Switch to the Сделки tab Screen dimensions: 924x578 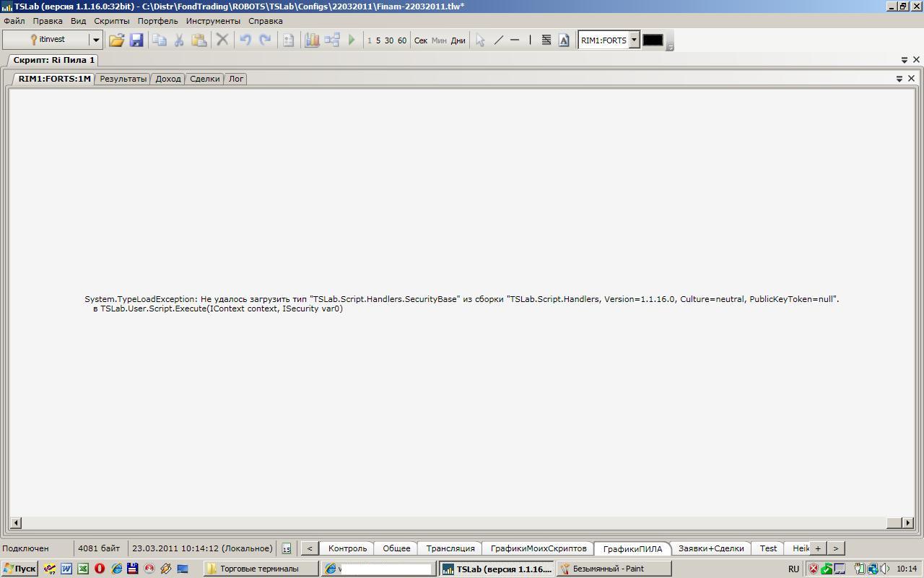(x=205, y=79)
